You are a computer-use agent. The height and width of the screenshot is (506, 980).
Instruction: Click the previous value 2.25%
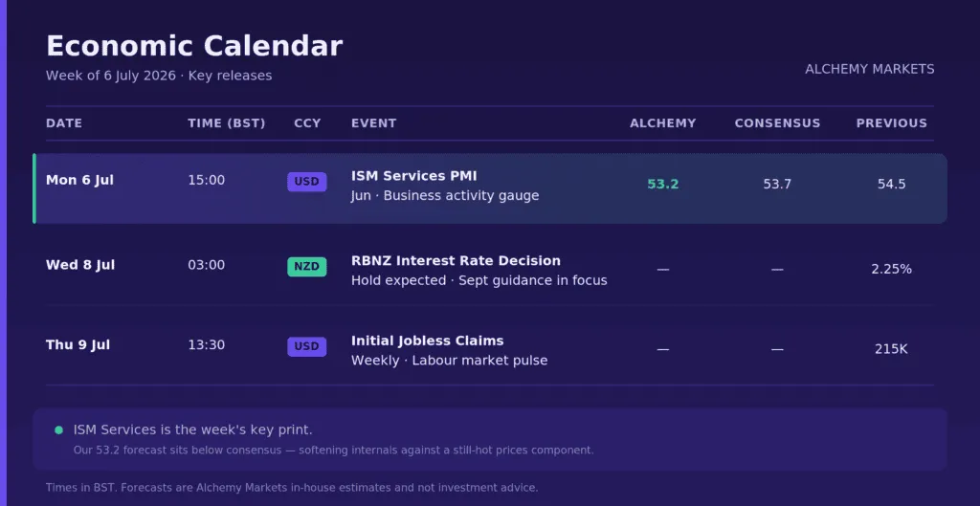(892, 269)
